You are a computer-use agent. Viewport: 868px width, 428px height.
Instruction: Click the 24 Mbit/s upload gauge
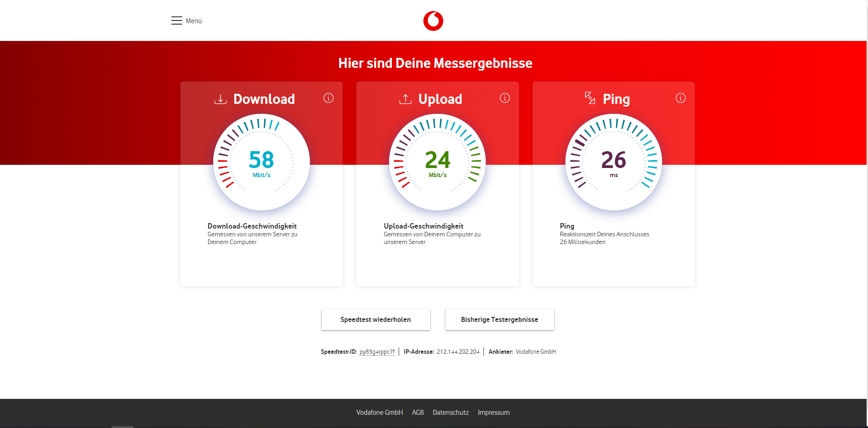click(x=437, y=162)
